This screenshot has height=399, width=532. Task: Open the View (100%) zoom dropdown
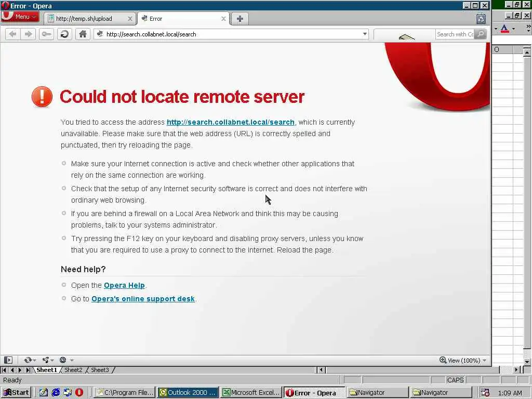tap(467, 361)
